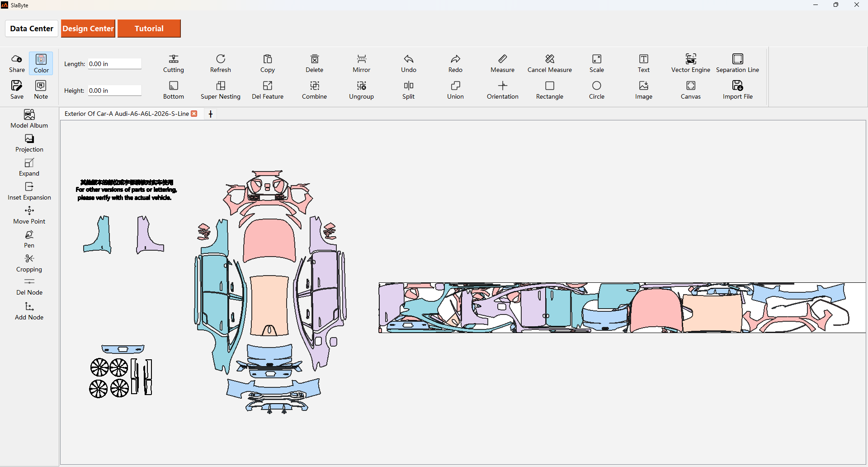Click the Separation Line tool
The image size is (868, 467).
click(738, 63)
